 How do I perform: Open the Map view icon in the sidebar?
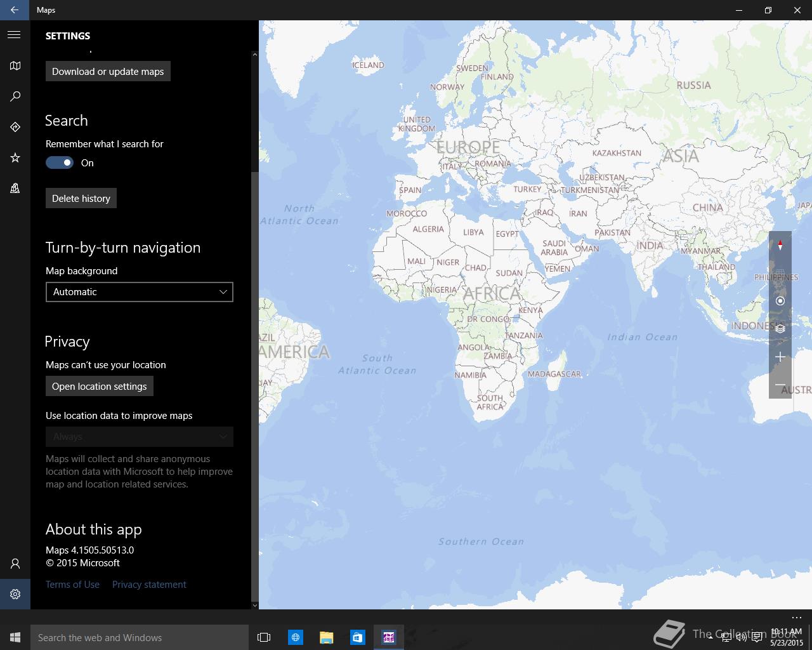tap(15, 66)
